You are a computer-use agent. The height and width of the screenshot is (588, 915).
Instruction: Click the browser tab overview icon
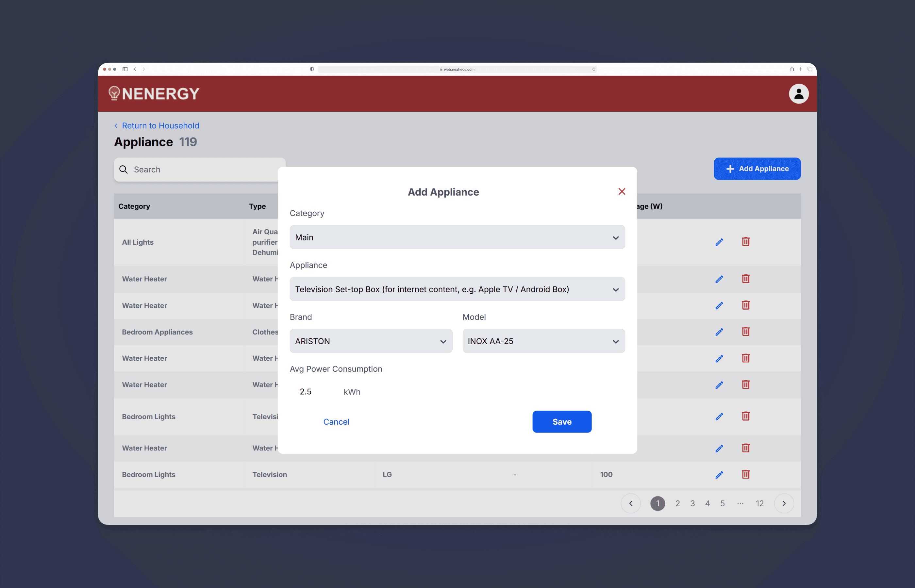point(809,69)
